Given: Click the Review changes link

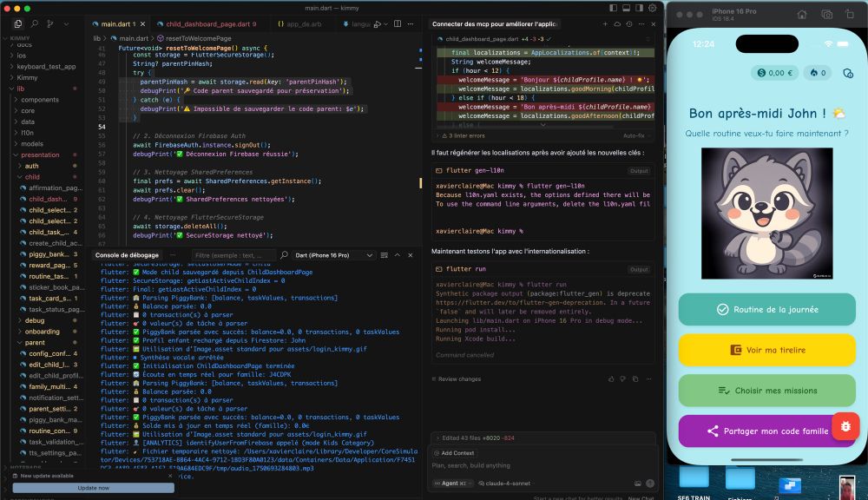Looking at the screenshot, I should [457, 379].
